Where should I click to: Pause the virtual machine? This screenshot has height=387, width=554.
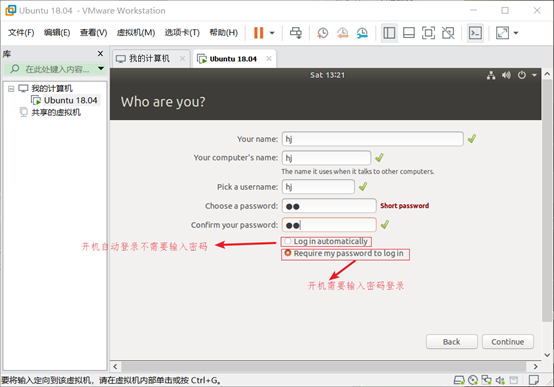[x=259, y=33]
